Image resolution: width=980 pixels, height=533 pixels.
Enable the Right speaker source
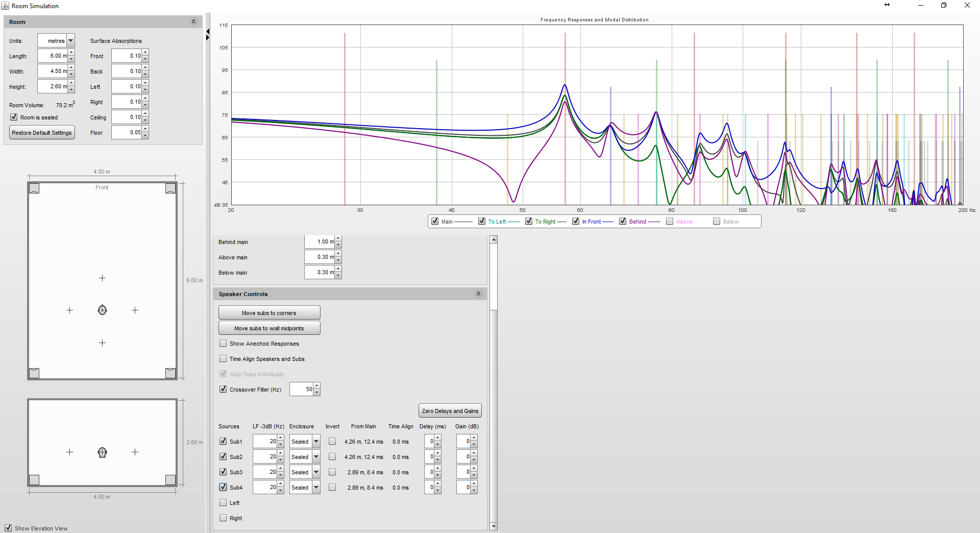[x=223, y=518]
